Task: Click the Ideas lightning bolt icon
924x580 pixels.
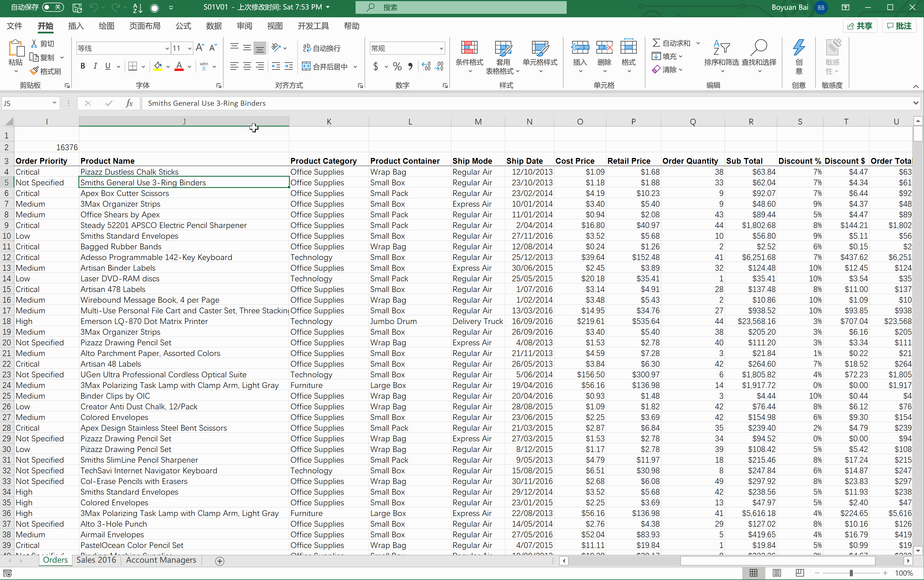Action: tap(799, 48)
